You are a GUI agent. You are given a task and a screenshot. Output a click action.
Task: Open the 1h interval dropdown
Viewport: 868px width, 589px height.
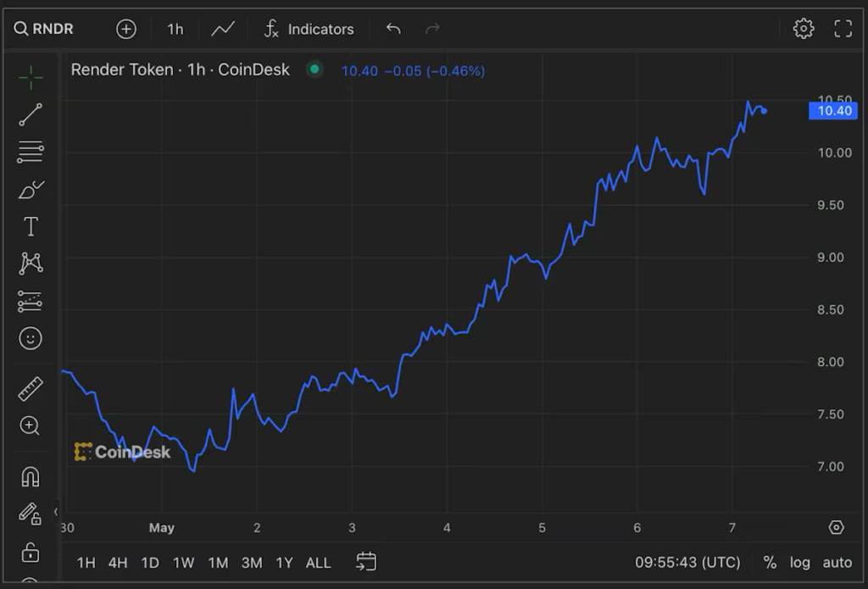tap(175, 29)
